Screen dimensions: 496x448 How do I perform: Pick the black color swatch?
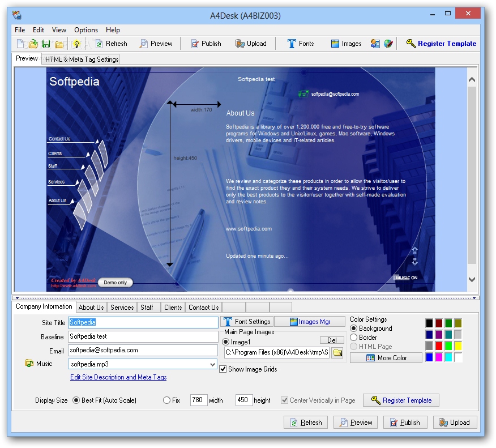coord(429,323)
